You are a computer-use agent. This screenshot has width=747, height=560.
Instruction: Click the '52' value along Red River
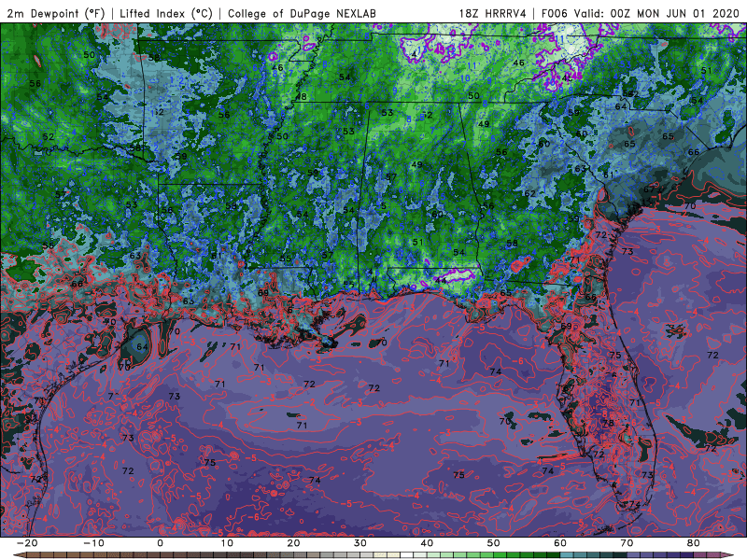(49, 136)
